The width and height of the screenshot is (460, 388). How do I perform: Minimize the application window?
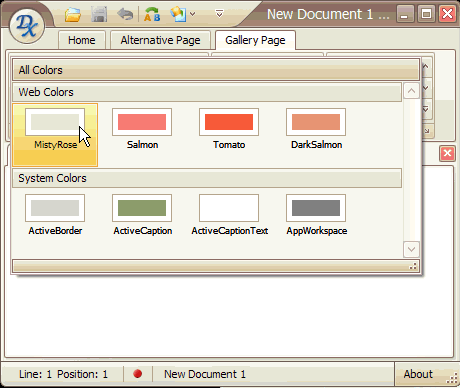[405, 14]
